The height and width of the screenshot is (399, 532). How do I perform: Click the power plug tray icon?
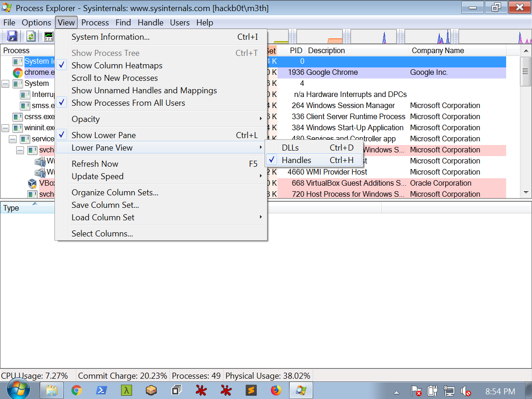tap(433, 391)
